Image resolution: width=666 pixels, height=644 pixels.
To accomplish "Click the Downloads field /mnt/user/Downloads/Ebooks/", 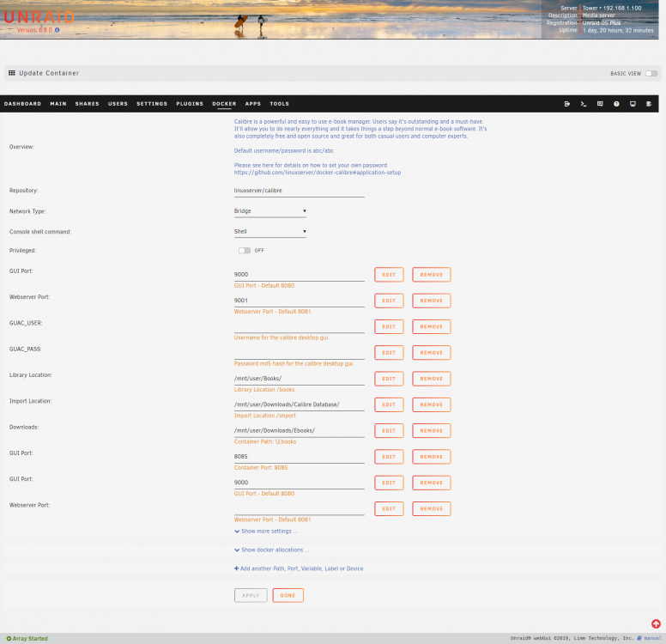I will click(299, 430).
